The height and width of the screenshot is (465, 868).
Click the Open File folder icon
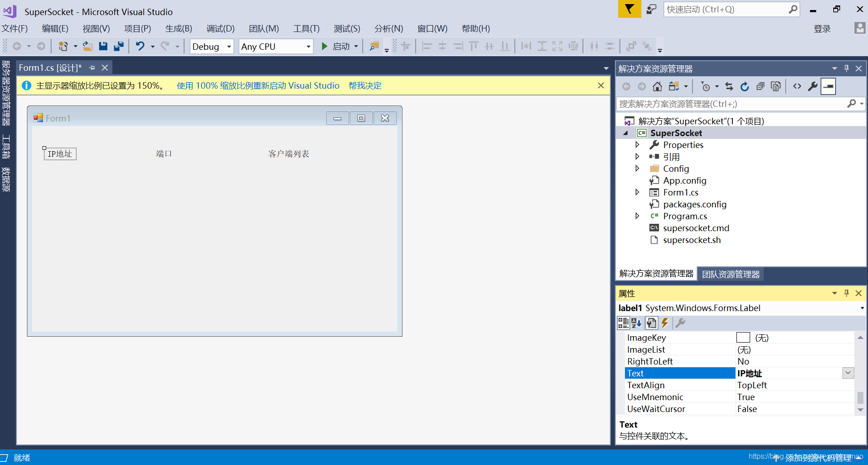pos(87,46)
